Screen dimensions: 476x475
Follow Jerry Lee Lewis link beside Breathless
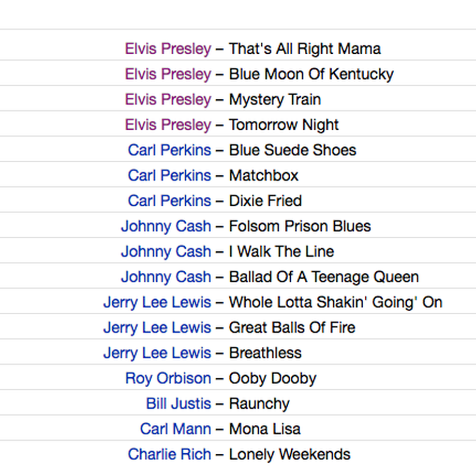coord(157,353)
